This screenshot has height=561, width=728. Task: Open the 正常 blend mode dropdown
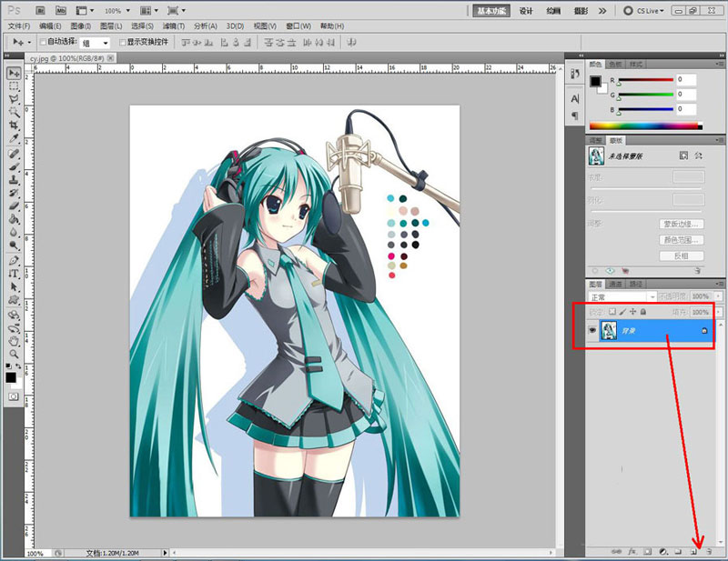point(622,297)
